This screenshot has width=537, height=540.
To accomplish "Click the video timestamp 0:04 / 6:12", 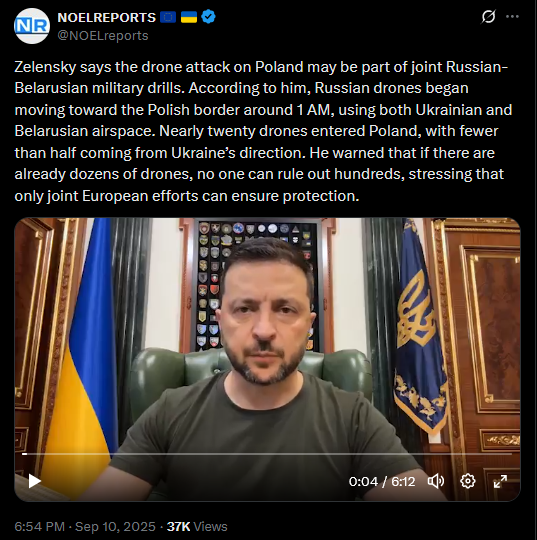I will (382, 481).
